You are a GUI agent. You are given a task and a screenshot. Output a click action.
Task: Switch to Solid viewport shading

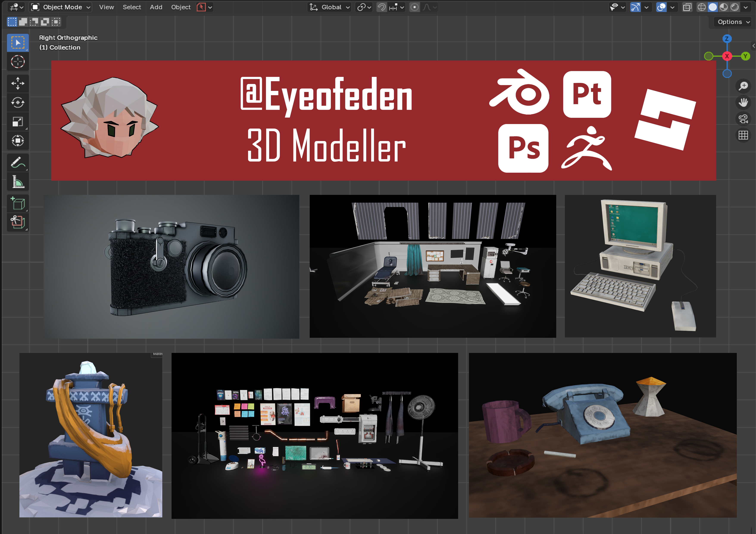(x=712, y=7)
